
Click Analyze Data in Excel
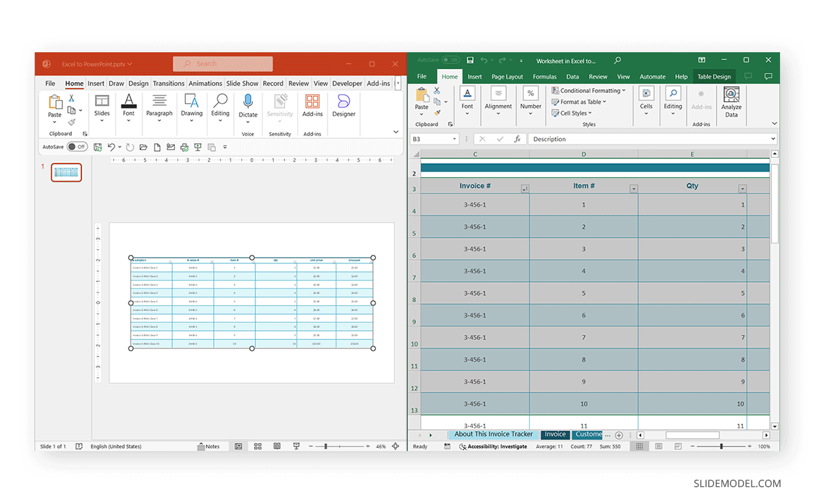[x=731, y=102]
